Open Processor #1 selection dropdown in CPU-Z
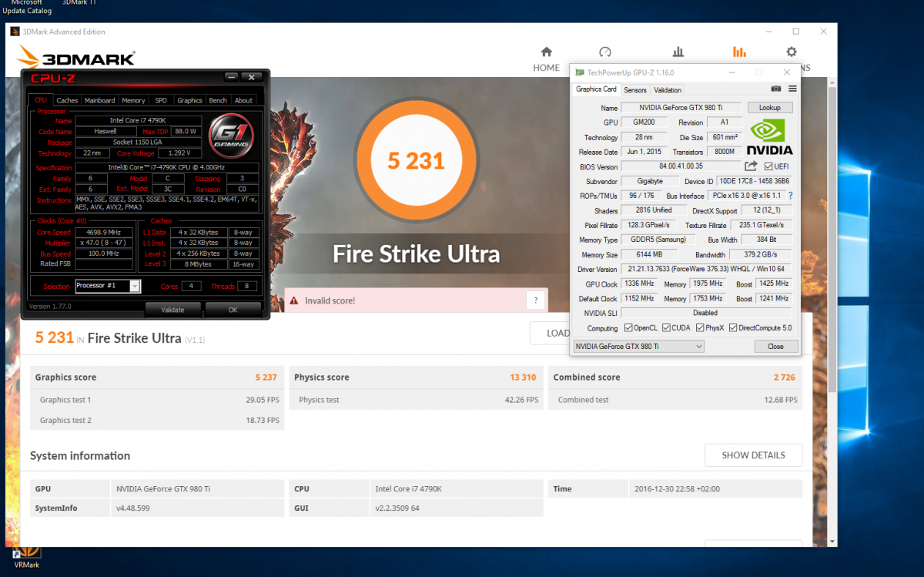924x577 pixels. [x=108, y=286]
